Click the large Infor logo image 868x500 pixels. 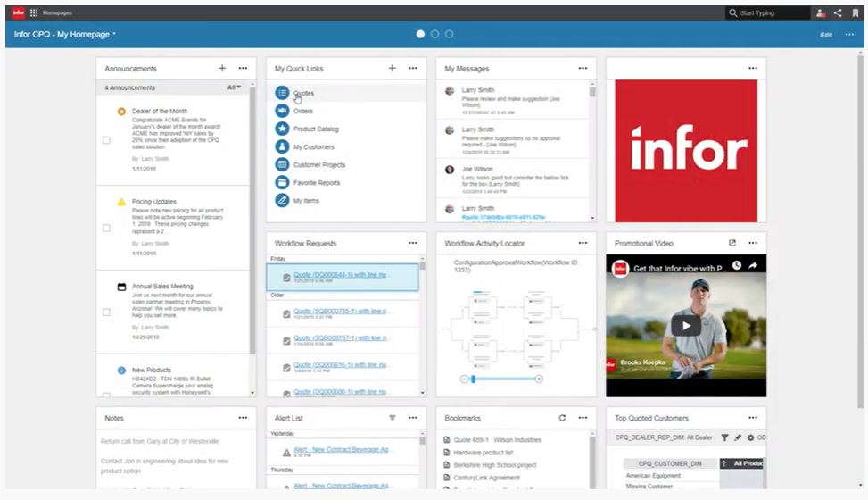(x=686, y=151)
